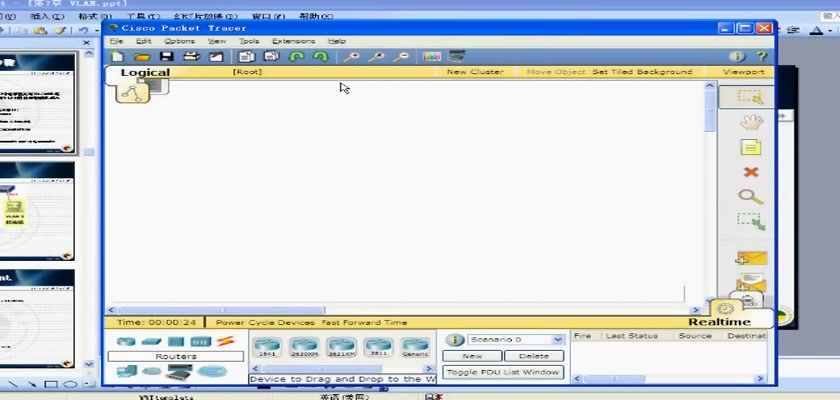This screenshot has width=840, height=400.
Task: Open Packet Tracer help question mark
Action: coord(761,56)
